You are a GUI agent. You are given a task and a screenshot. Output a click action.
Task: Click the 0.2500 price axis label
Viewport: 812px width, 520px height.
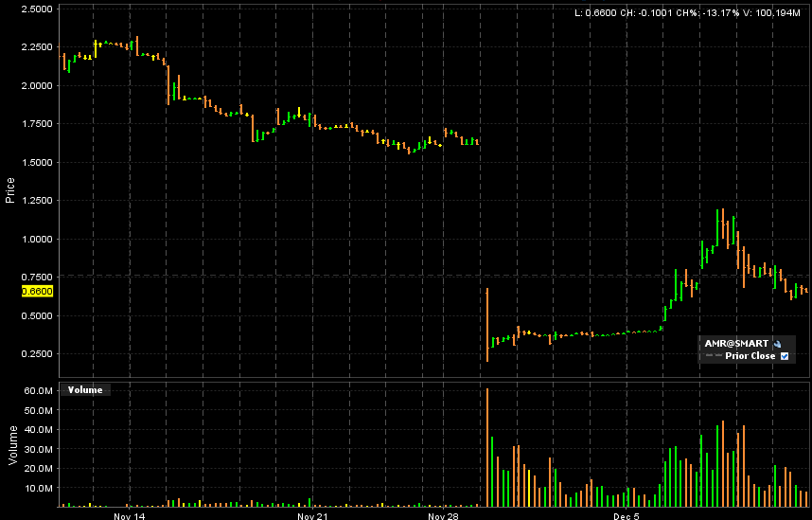[x=37, y=354]
